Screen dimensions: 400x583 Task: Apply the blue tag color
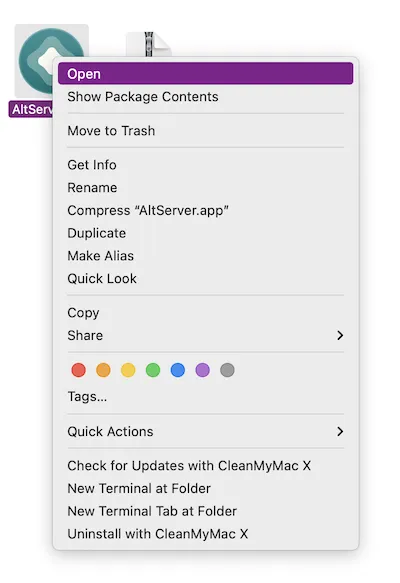point(178,370)
